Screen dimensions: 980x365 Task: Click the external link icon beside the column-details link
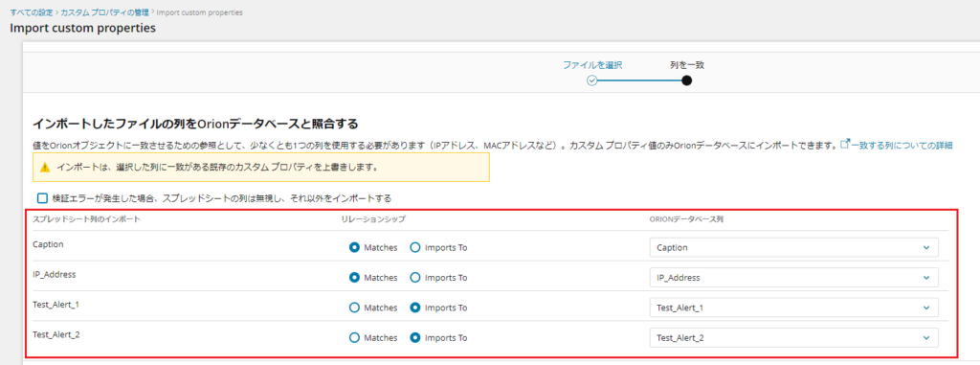(x=846, y=145)
